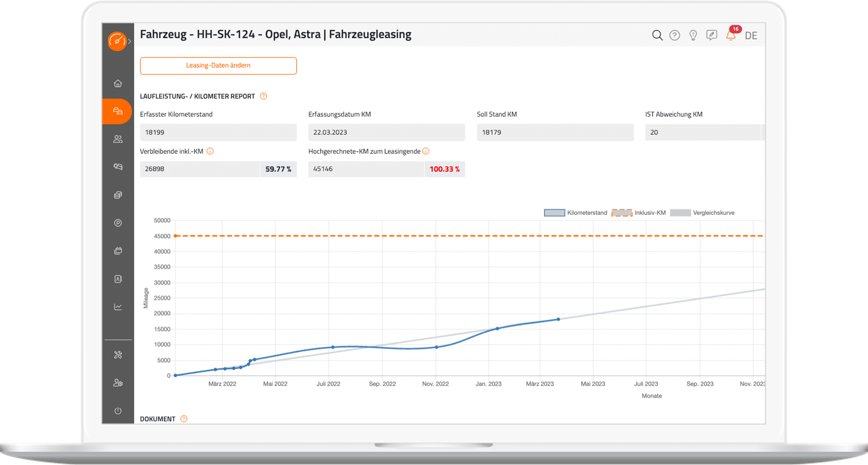The width and height of the screenshot is (868, 465).
Task: Open the search magnifier in header
Action: pos(657,35)
